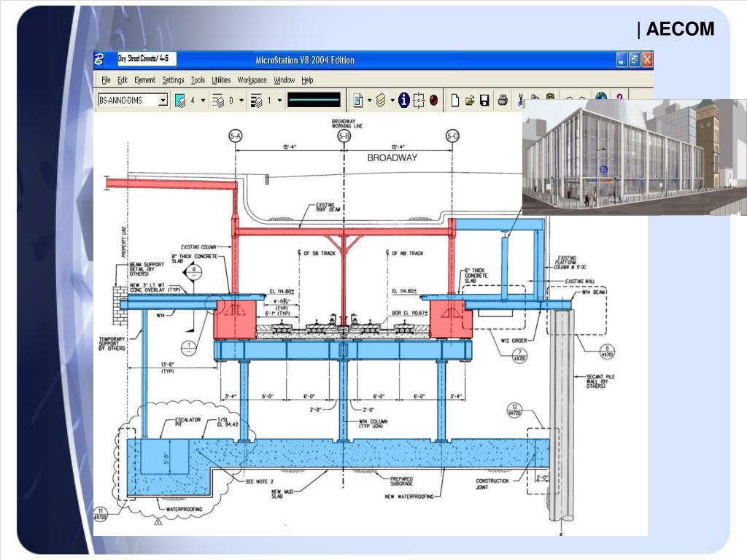Click the active color icon beside 4
The width and height of the screenshot is (747, 560).
pyautogui.click(x=180, y=101)
